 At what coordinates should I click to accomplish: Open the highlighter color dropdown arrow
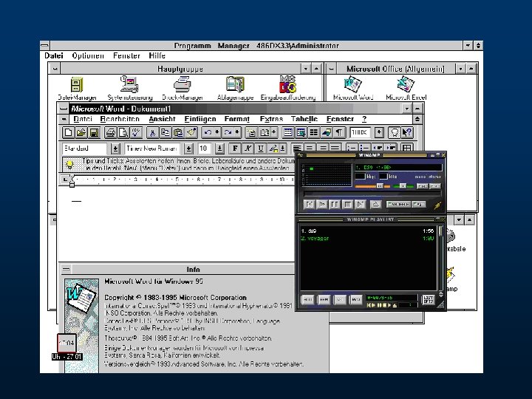pos(282,149)
